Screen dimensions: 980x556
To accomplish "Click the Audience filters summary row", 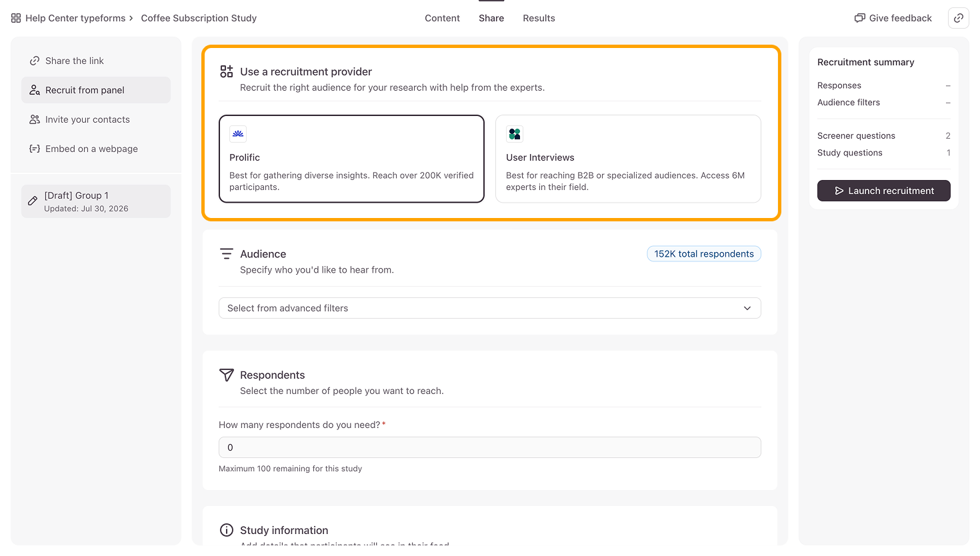I will coord(884,102).
